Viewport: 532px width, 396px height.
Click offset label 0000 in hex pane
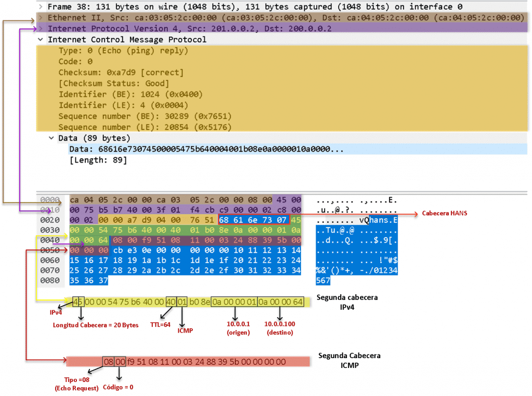click(x=50, y=199)
